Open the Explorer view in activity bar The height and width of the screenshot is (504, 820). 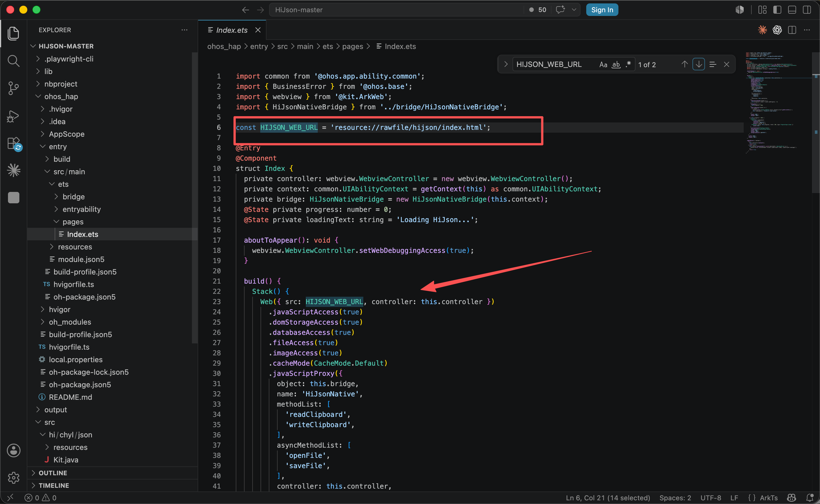click(13, 33)
